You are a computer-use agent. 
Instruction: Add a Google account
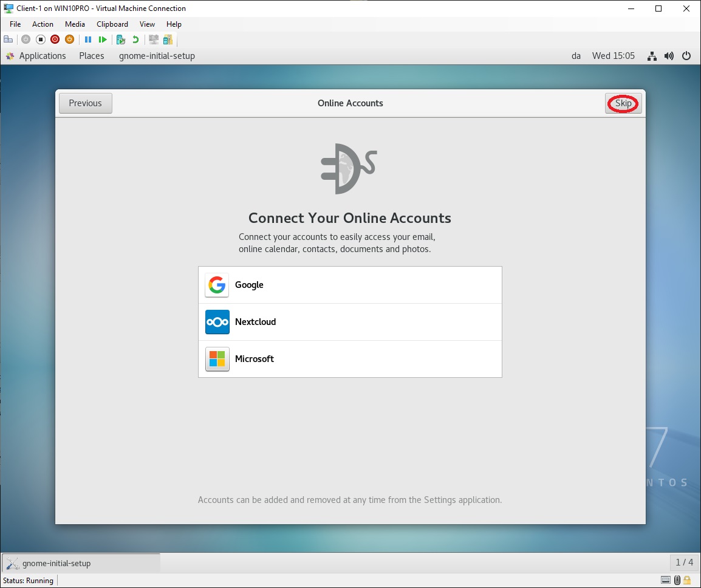click(350, 285)
